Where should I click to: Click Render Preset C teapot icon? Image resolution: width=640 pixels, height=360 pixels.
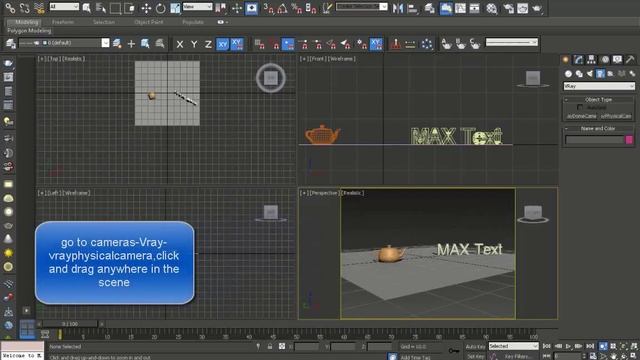click(x=475, y=44)
